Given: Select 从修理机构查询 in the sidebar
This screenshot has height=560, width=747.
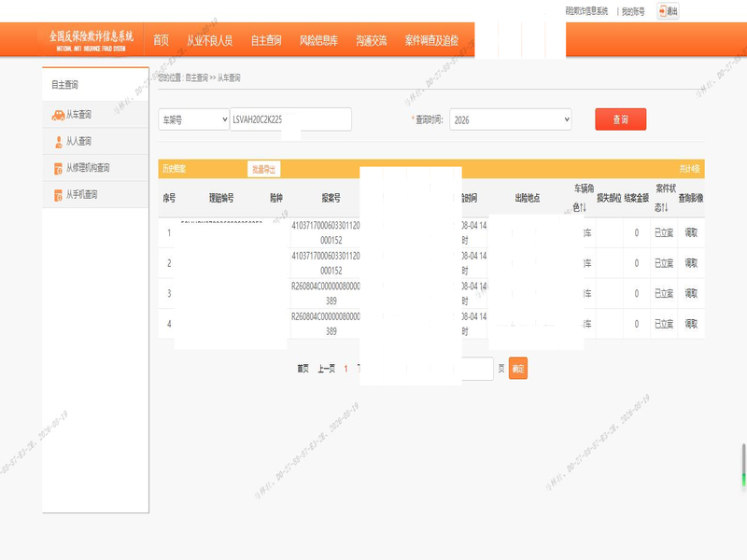Looking at the screenshot, I should point(95,168).
